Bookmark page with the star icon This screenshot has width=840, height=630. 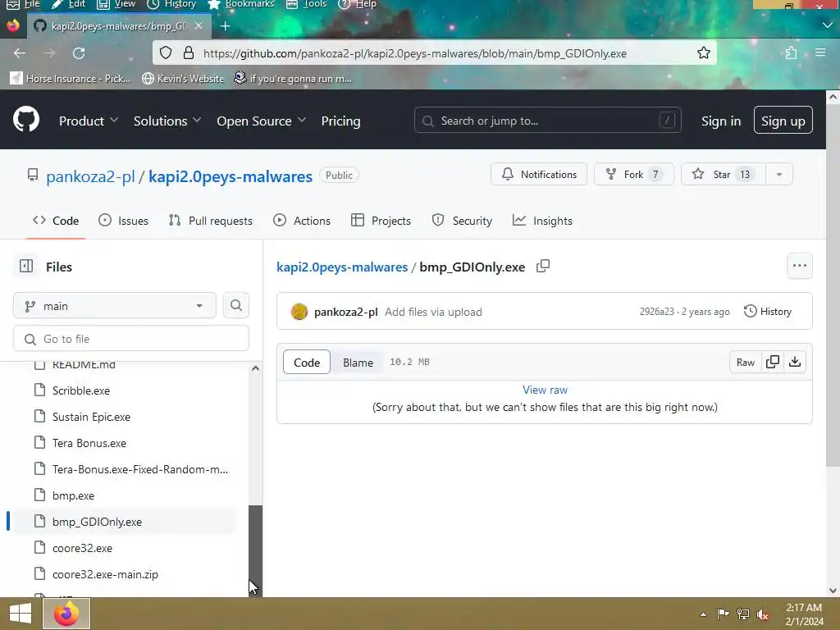point(703,52)
